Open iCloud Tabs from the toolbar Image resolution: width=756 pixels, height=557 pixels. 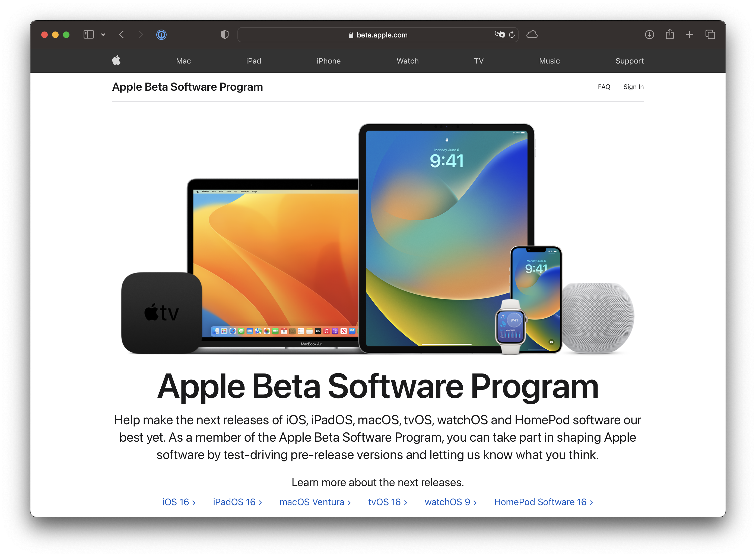[x=532, y=34]
